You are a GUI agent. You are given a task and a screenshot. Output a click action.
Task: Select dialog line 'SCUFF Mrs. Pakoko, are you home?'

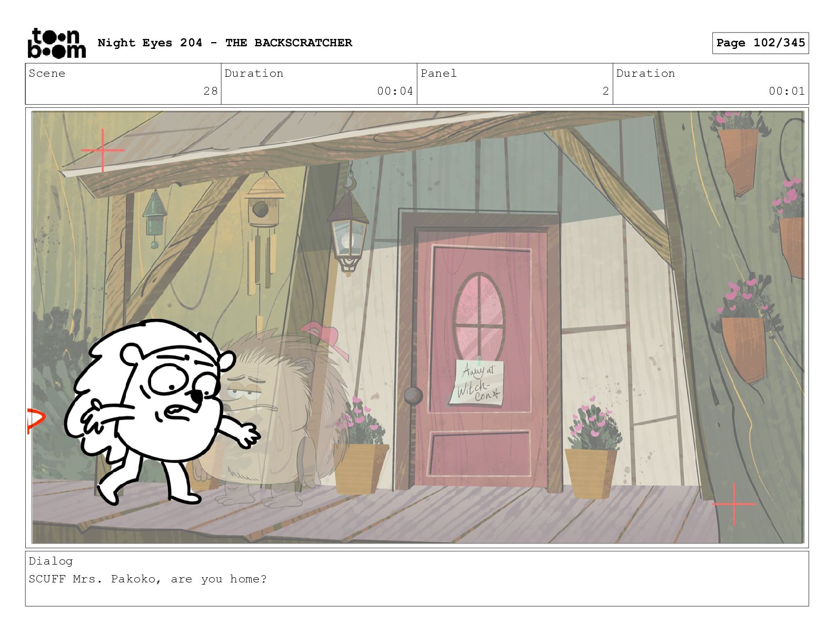(x=148, y=579)
